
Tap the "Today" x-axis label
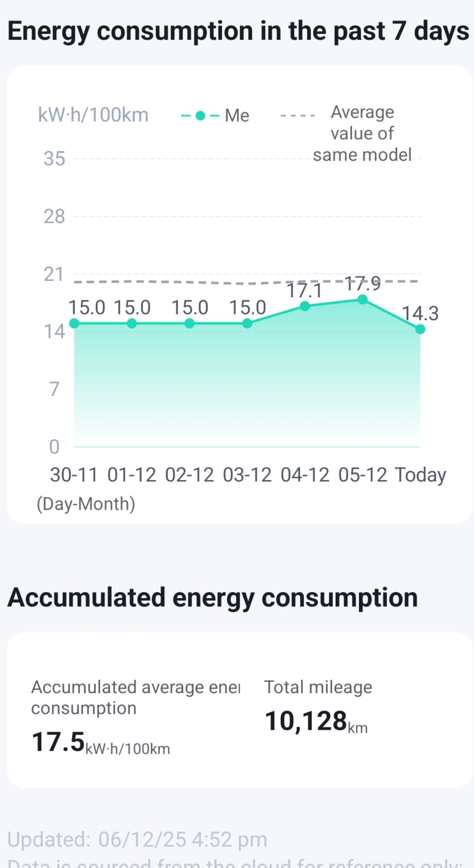(x=420, y=475)
